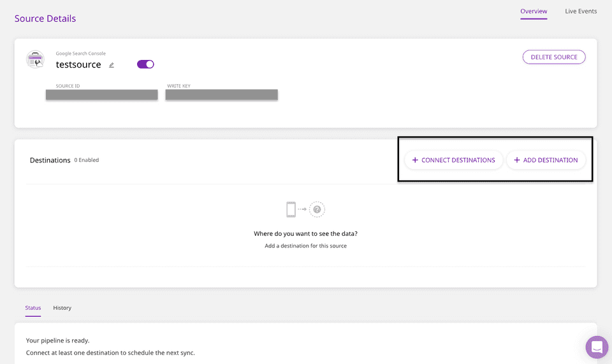This screenshot has width=612, height=364.
Task: Switch to the Live Events tab
Action: pos(580,11)
